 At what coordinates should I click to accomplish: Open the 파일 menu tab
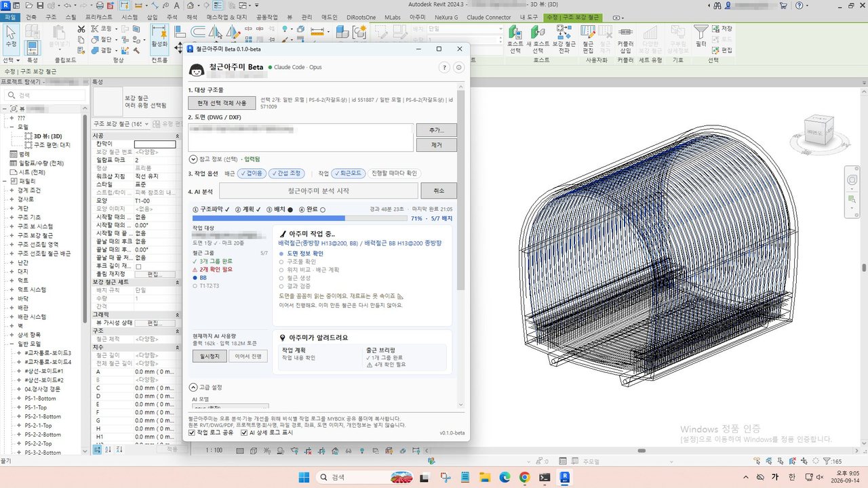[9, 17]
